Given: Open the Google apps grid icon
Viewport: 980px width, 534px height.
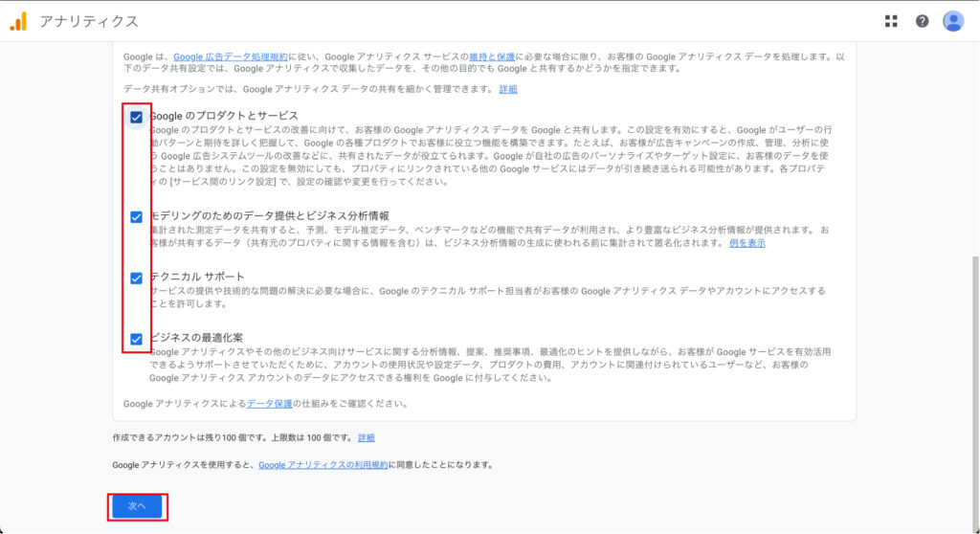Looking at the screenshot, I should (x=891, y=21).
